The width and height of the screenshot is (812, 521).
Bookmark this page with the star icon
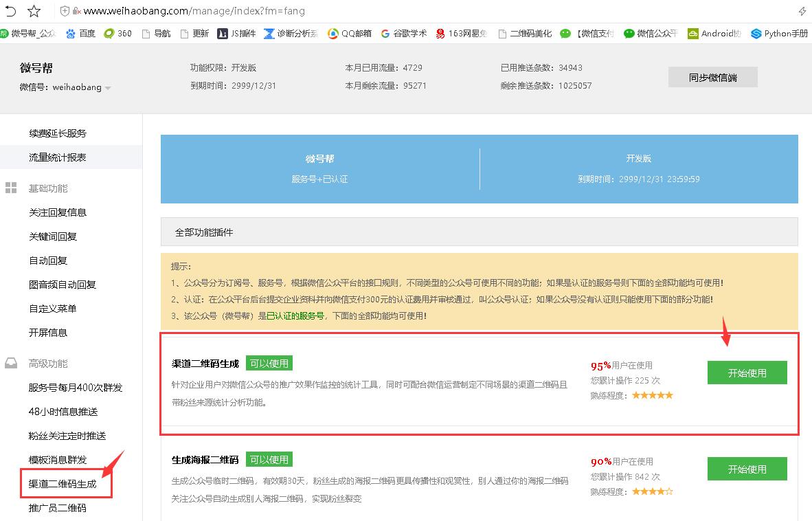(x=34, y=10)
